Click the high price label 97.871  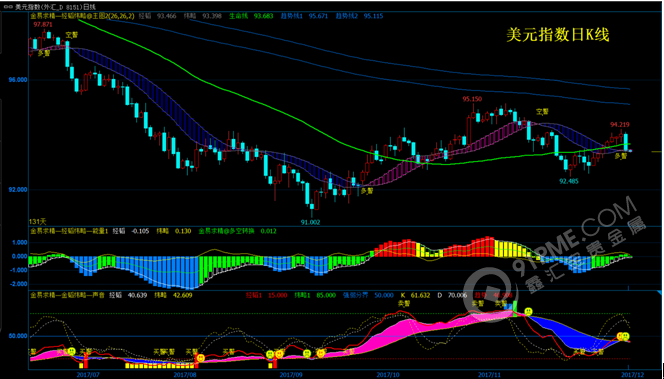click(43, 25)
